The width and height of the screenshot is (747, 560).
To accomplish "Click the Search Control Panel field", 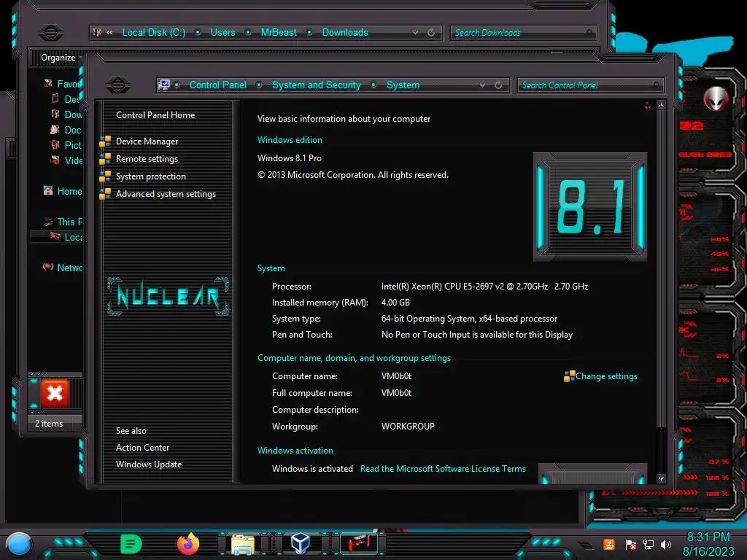I will click(590, 85).
